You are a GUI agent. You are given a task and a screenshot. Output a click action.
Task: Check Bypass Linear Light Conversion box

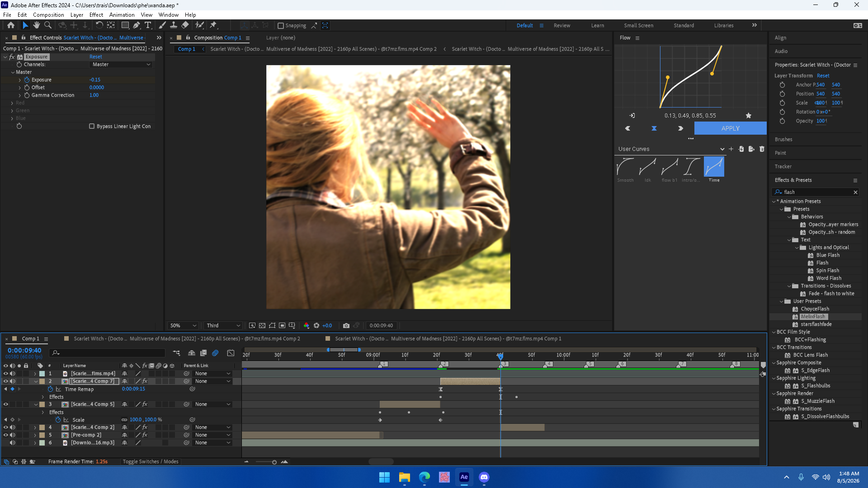[x=92, y=127]
